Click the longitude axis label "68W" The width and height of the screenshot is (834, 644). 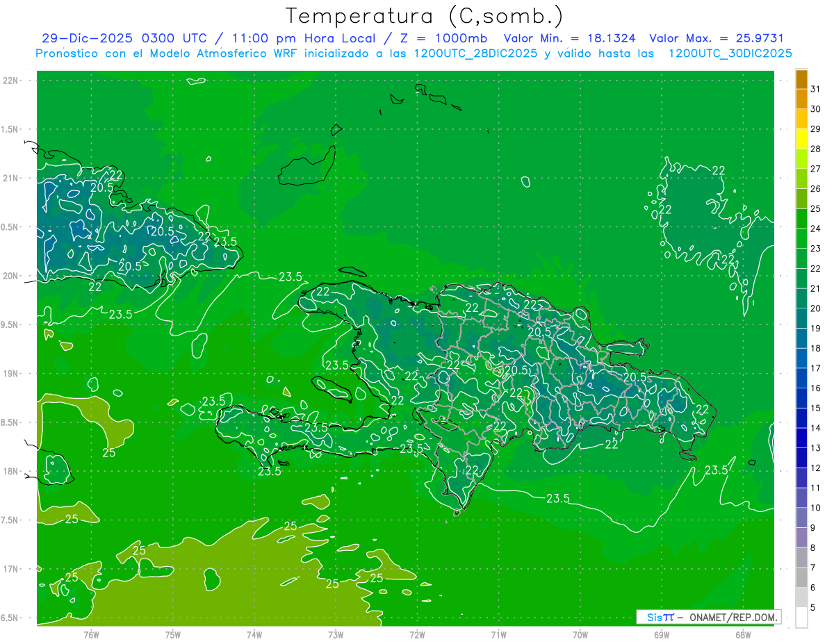743,634
